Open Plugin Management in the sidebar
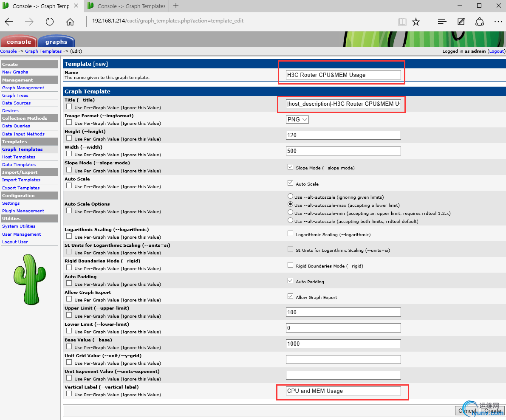 tap(23, 211)
